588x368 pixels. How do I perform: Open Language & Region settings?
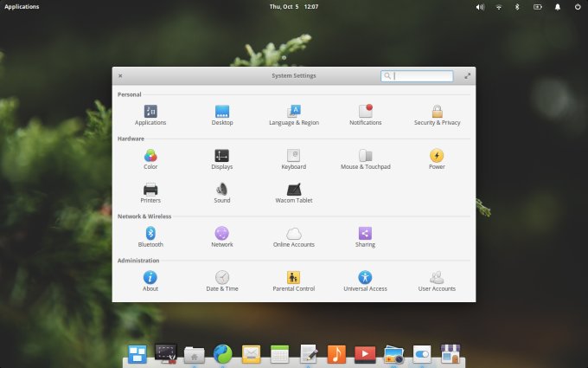coord(294,115)
